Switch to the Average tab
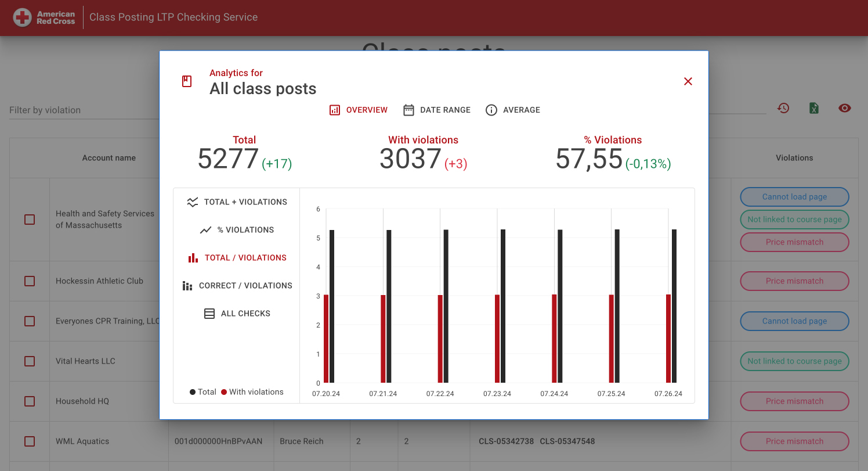 pos(513,110)
